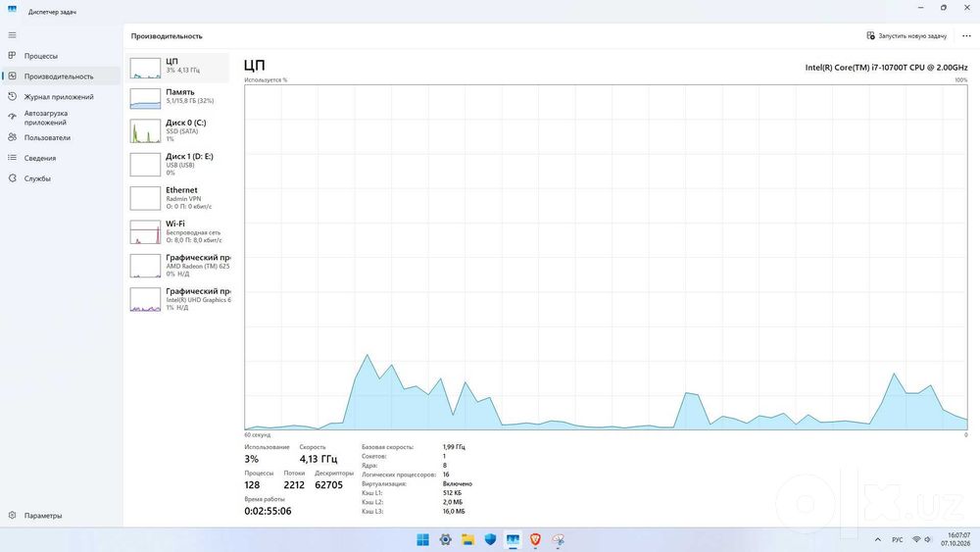Click the Автозагрузка startup icon
Screen dimensions: 980x552
click(12, 117)
